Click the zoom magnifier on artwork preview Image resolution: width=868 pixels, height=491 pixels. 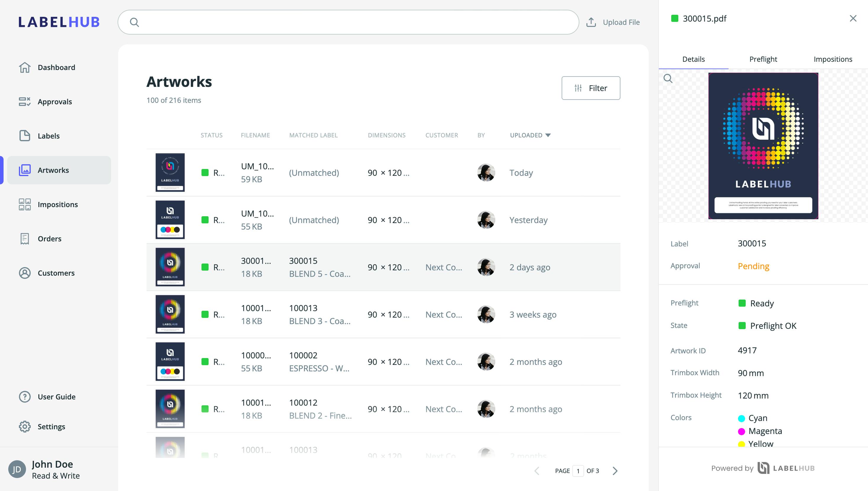[x=668, y=79]
